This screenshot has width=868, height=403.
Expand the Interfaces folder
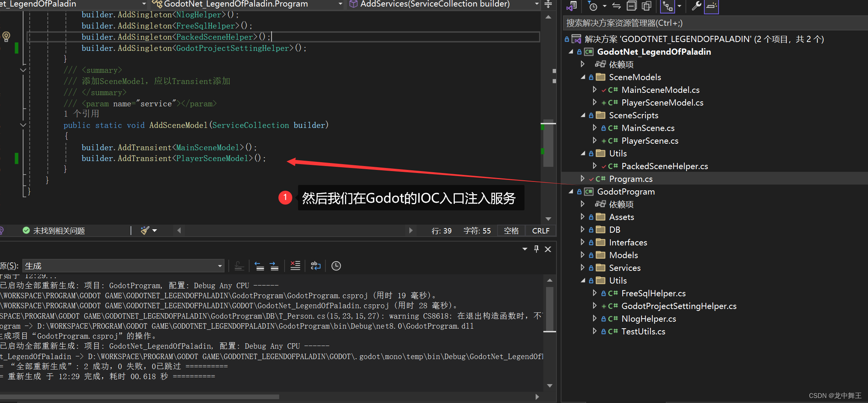tap(583, 242)
